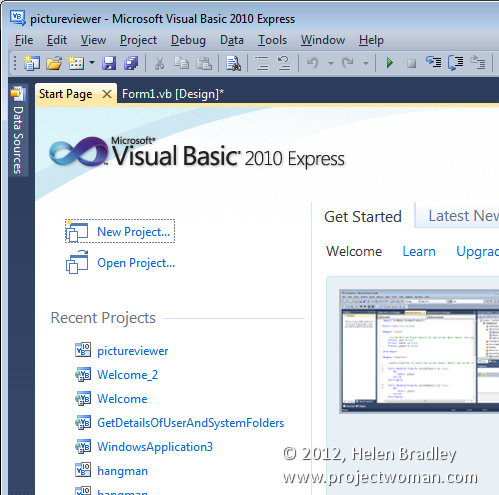Open the Data menu
The width and height of the screenshot is (499, 495).
click(x=232, y=40)
